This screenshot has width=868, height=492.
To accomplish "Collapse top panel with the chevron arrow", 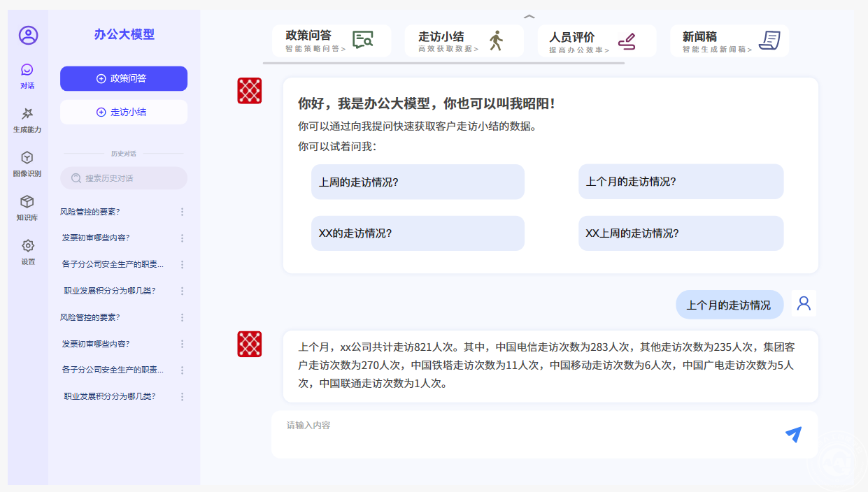I will click(529, 16).
